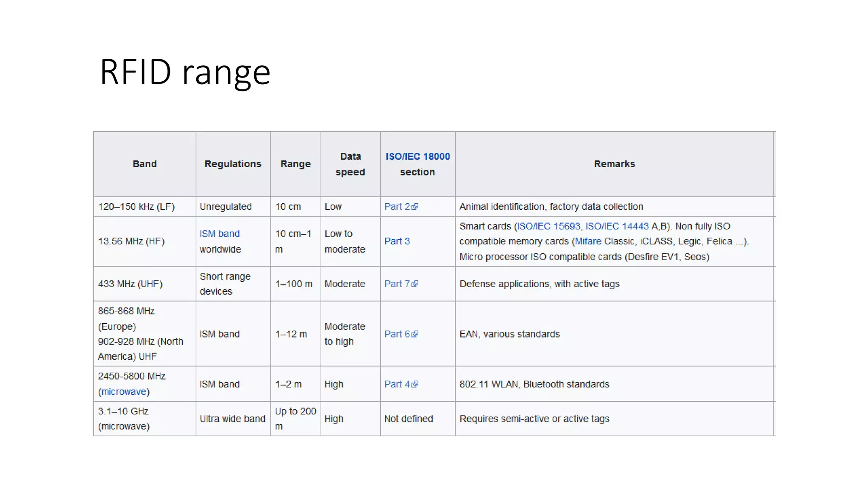Open the ISO/IEC 18000 header link
868x488 pixels.
click(x=417, y=156)
